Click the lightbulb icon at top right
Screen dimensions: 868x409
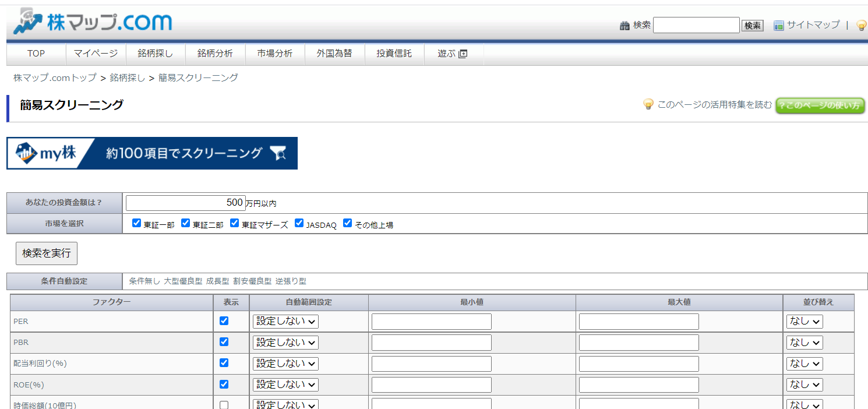tap(861, 25)
